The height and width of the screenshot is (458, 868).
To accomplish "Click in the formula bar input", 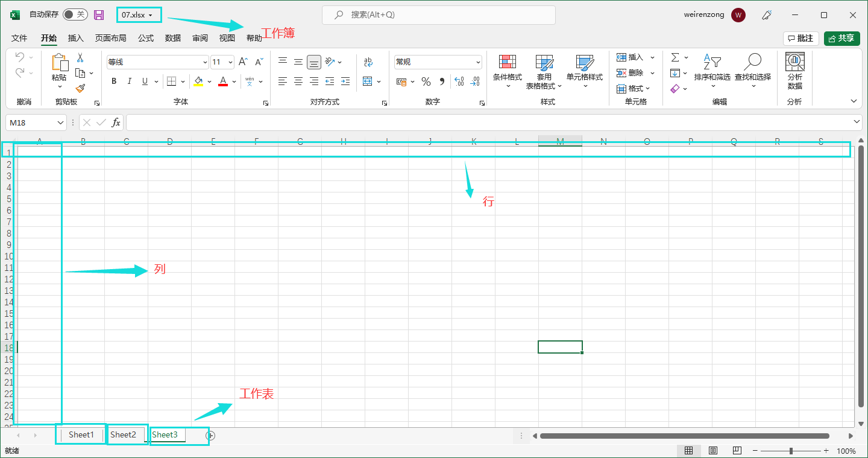I will [494, 122].
